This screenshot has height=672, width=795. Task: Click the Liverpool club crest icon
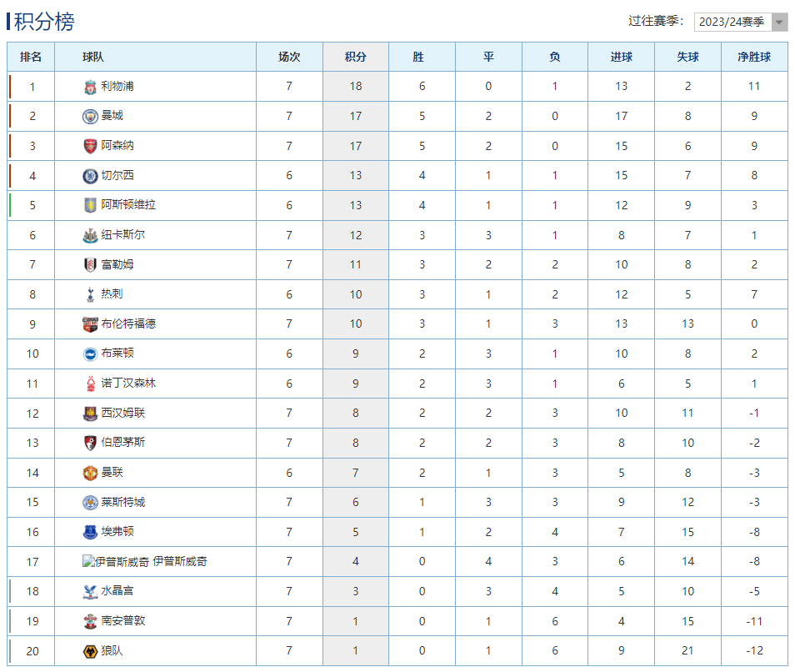pos(90,87)
